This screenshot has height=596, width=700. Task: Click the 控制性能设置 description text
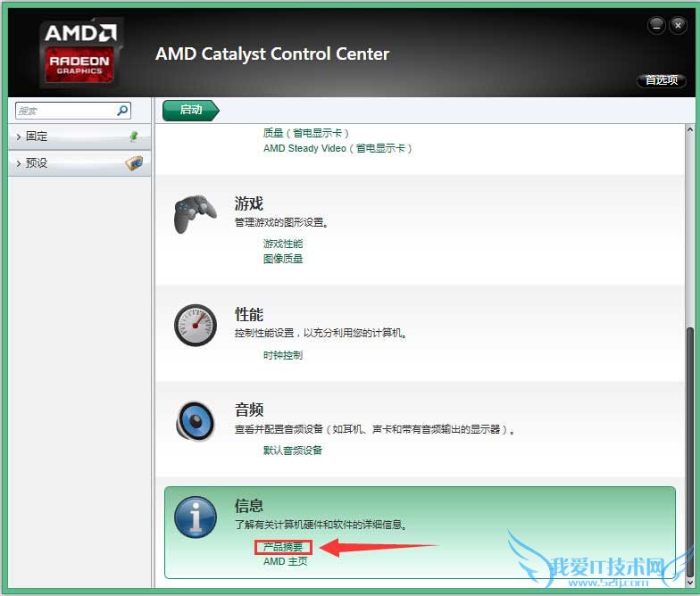pyautogui.click(x=321, y=334)
